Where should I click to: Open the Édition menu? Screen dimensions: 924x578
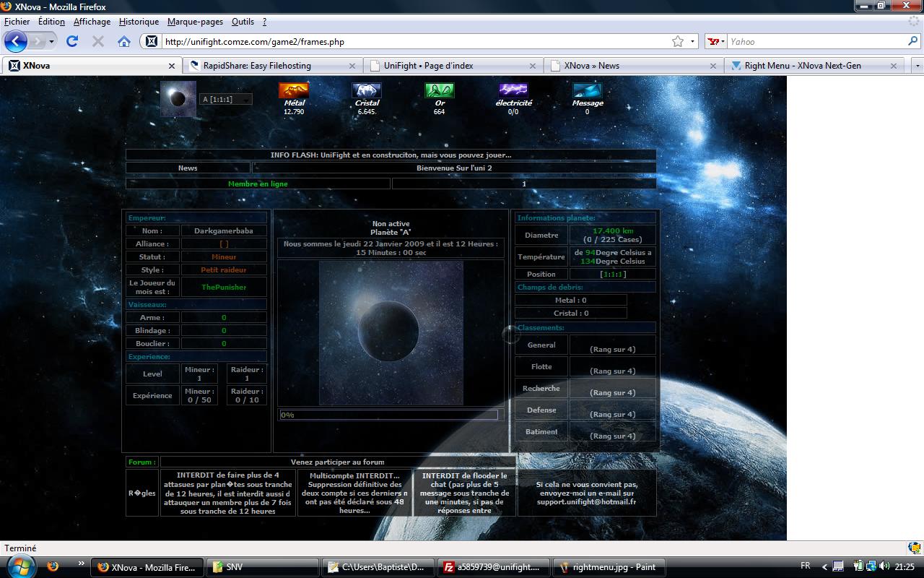pyautogui.click(x=51, y=22)
